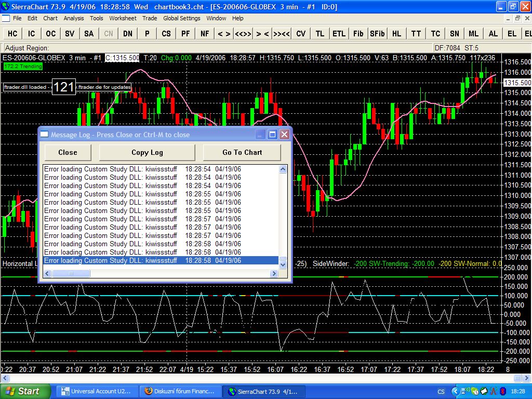Open the Worksheet menu
The width and height of the screenshot is (532, 399).
pyautogui.click(x=123, y=18)
